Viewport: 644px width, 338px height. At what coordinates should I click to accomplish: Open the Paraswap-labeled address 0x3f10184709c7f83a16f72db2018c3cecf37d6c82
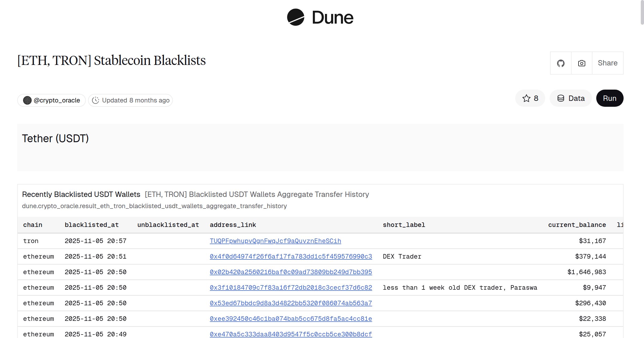[x=291, y=288]
